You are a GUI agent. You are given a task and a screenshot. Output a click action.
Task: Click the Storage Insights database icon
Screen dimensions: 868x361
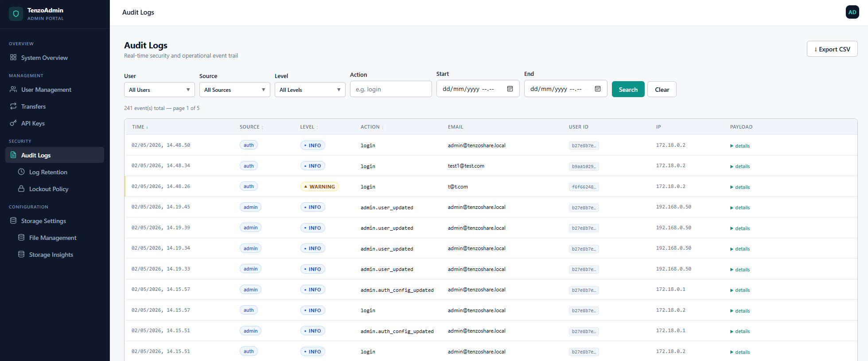tap(21, 254)
